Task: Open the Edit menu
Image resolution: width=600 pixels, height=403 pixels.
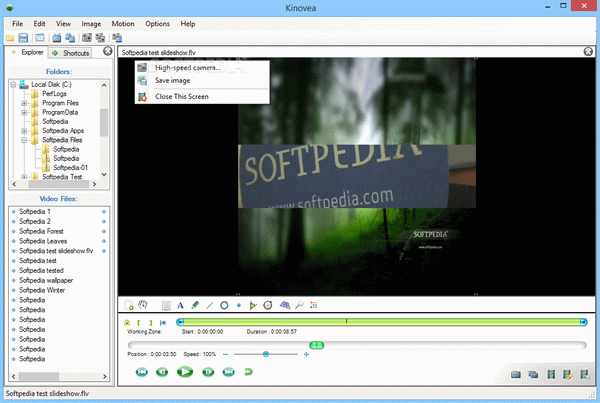Action: point(39,24)
